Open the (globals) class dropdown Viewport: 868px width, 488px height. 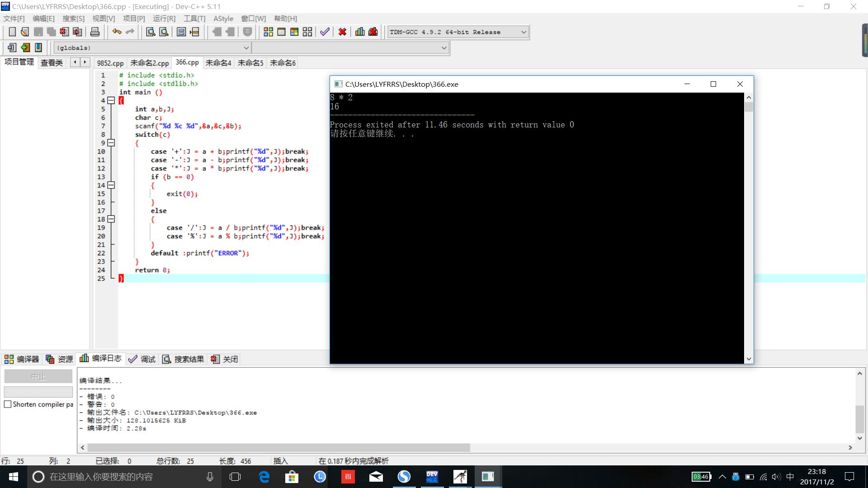(x=152, y=48)
